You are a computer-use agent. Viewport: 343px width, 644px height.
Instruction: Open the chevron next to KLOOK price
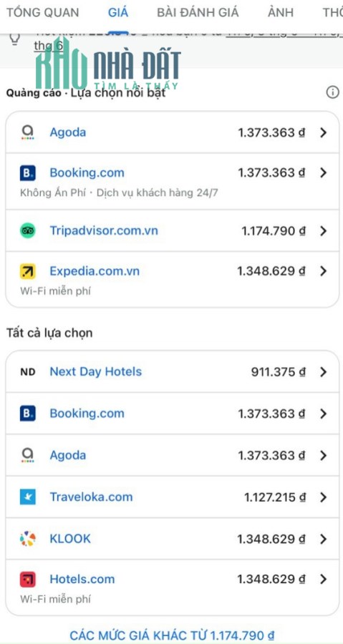(323, 539)
